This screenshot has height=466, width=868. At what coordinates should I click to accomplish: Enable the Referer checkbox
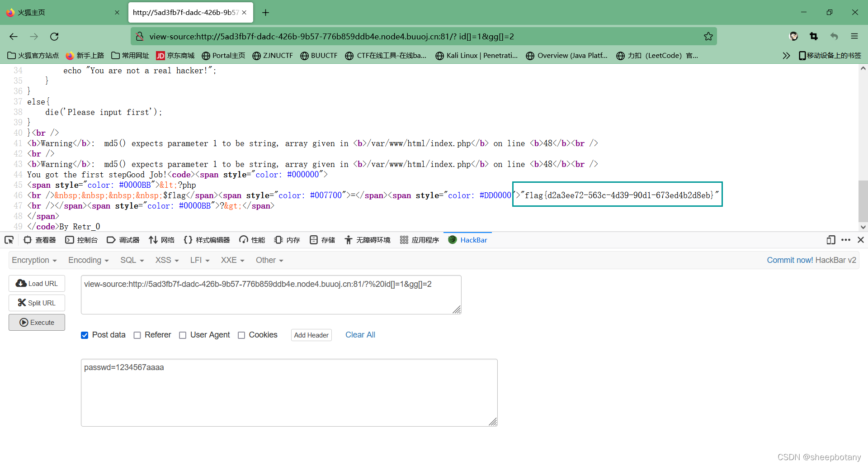click(x=137, y=335)
